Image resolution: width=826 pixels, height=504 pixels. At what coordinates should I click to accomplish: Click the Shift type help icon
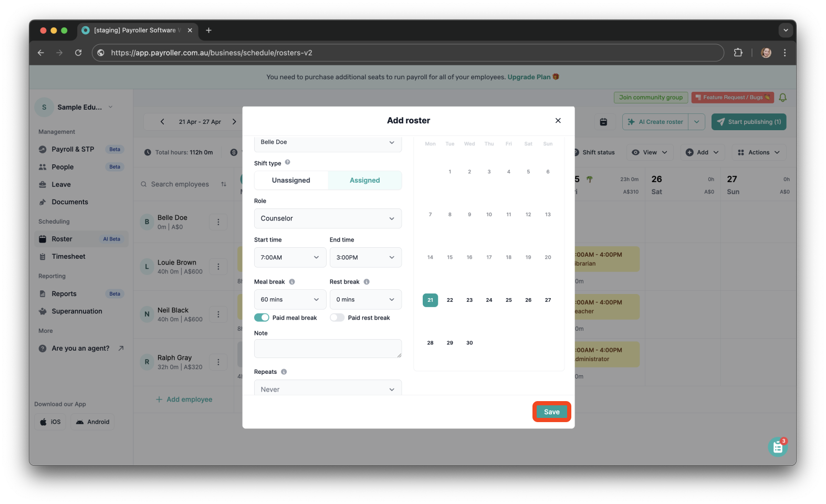pos(288,163)
